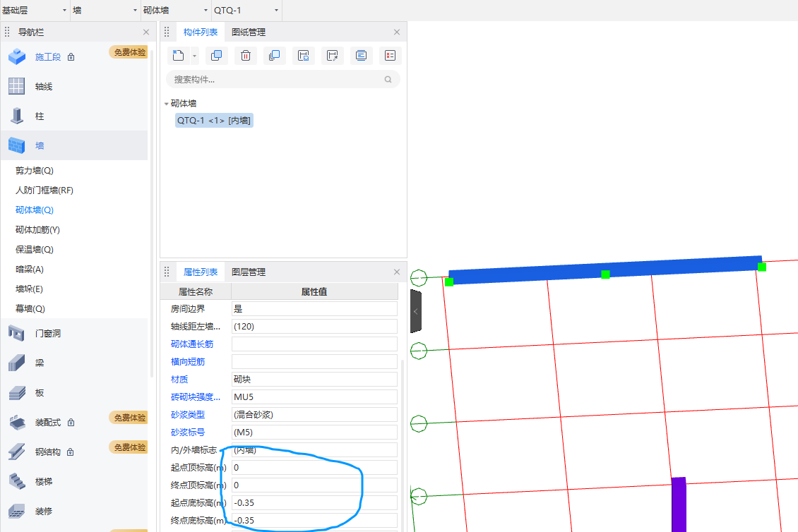Click the new component icon in 构件列表

point(178,56)
